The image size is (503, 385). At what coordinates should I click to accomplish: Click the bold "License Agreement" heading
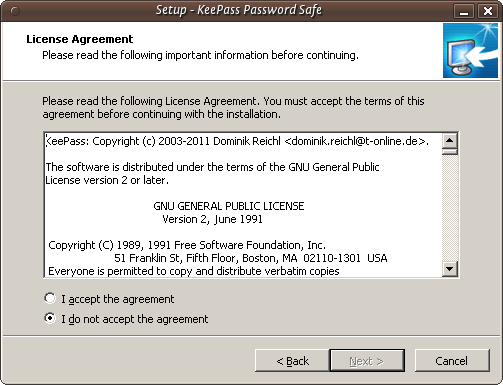80,39
